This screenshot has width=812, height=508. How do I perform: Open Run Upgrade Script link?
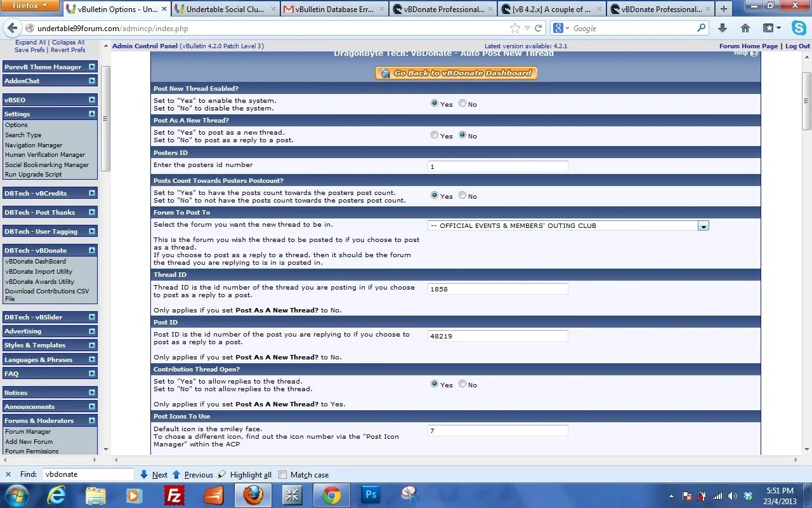[x=34, y=174]
